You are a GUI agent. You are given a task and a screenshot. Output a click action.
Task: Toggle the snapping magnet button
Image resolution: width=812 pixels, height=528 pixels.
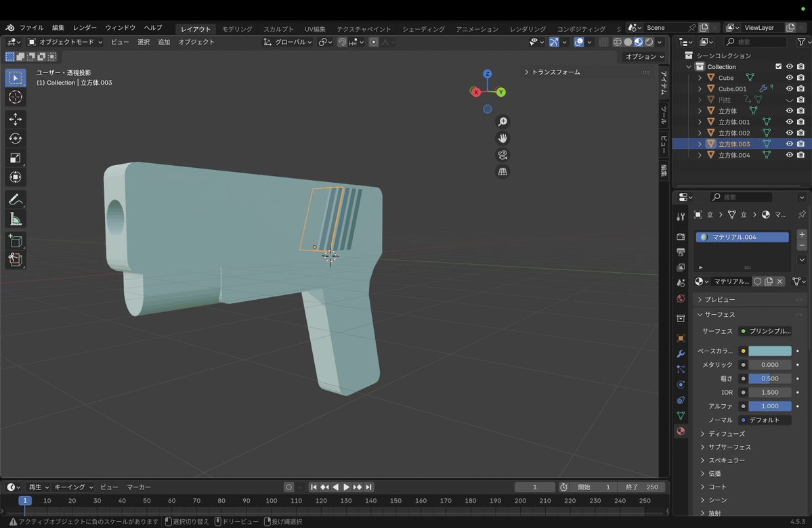342,42
